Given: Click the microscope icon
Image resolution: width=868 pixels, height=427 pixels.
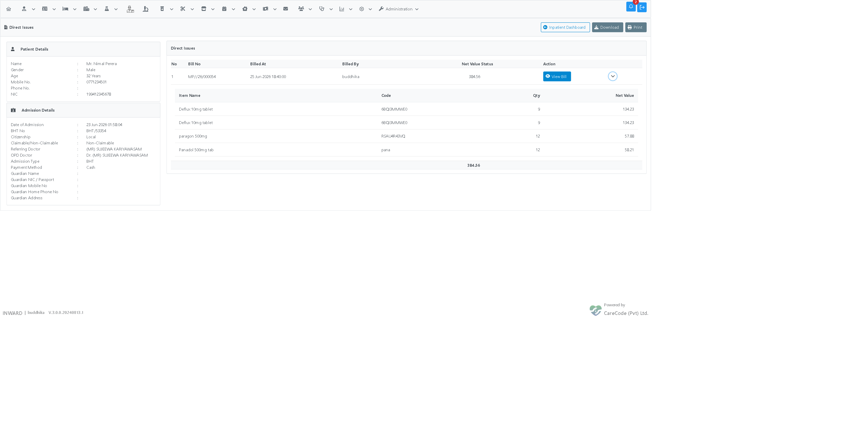Looking at the screenshot, I should pyautogui.click(x=145, y=9).
